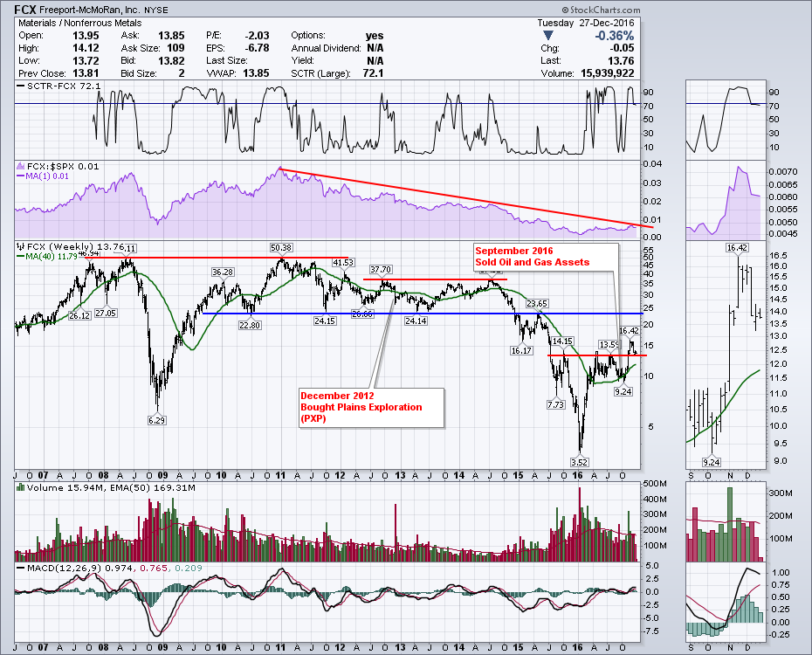This screenshot has height=655, width=812.
Task: Click the MA(40) 11.79 moving average legend
Action: (47, 256)
